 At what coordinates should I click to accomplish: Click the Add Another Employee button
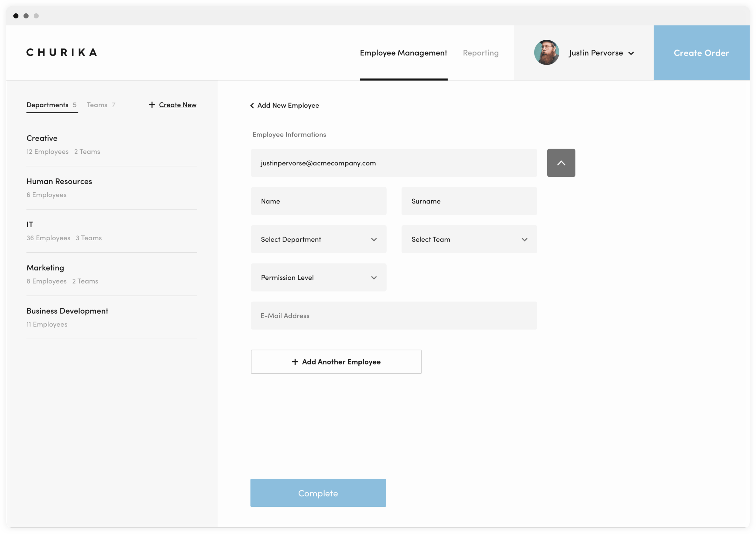336,362
